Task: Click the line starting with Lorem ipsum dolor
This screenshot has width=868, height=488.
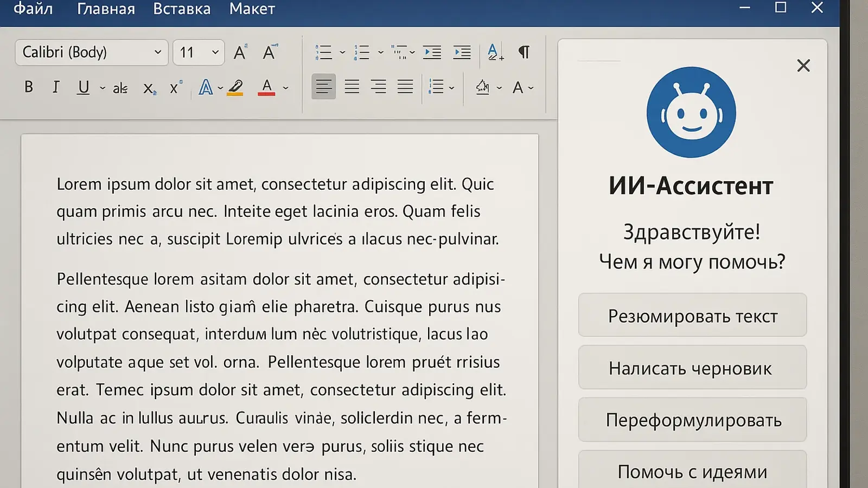Action: [x=275, y=184]
